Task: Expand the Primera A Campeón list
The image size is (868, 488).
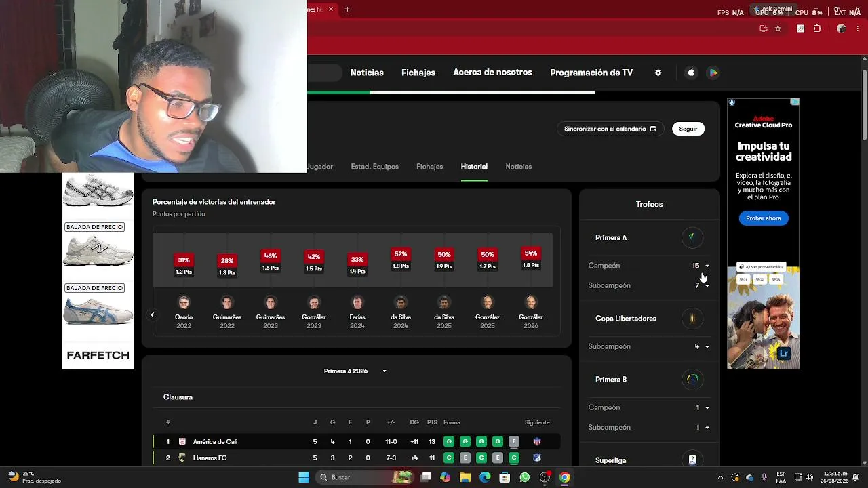Action: (707, 266)
